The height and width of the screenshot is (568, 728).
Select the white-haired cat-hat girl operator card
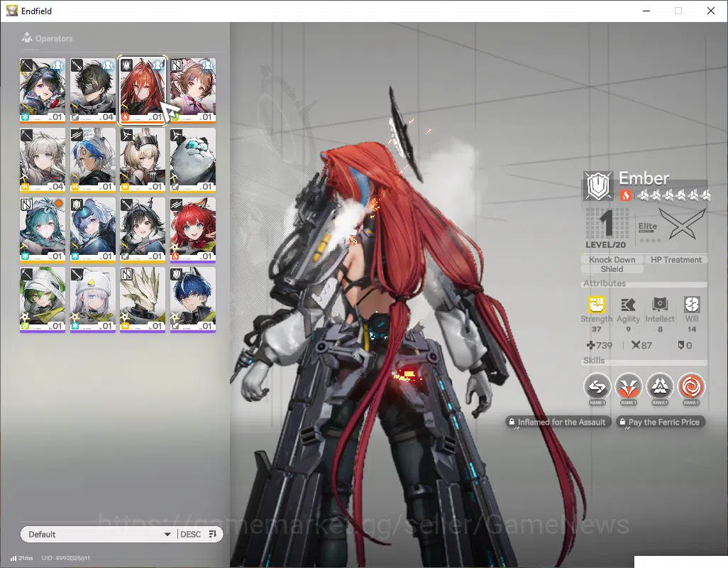[92, 299]
